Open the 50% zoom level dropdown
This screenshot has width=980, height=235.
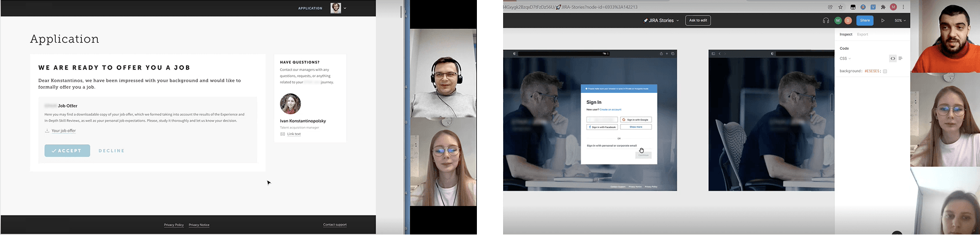900,20
